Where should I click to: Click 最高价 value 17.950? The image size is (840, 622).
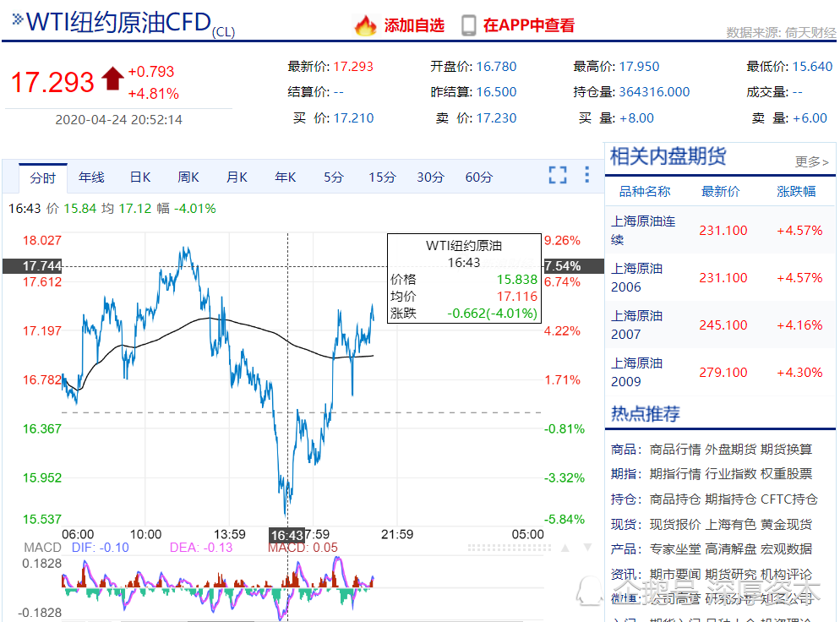click(639, 67)
